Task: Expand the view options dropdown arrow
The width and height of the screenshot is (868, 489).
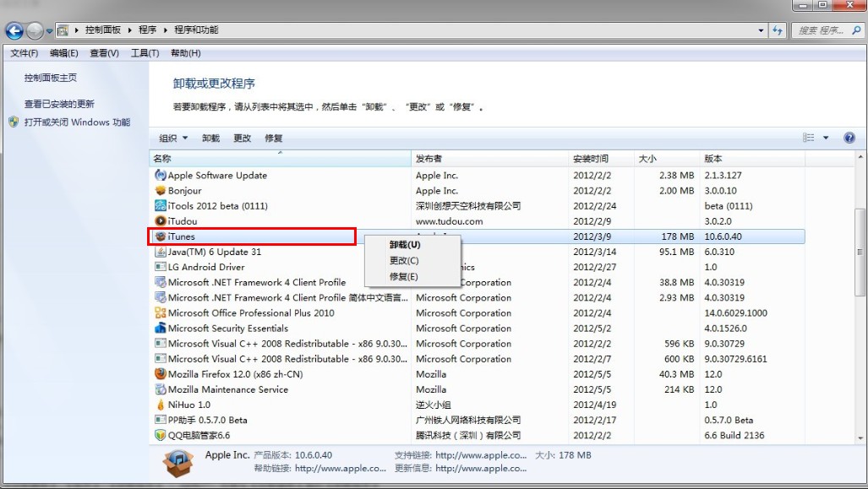Action: coord(826,138)
